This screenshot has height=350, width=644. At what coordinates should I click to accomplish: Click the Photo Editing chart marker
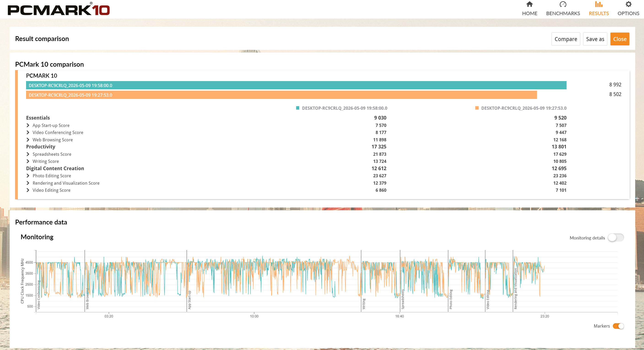click(x=451, y=299)
